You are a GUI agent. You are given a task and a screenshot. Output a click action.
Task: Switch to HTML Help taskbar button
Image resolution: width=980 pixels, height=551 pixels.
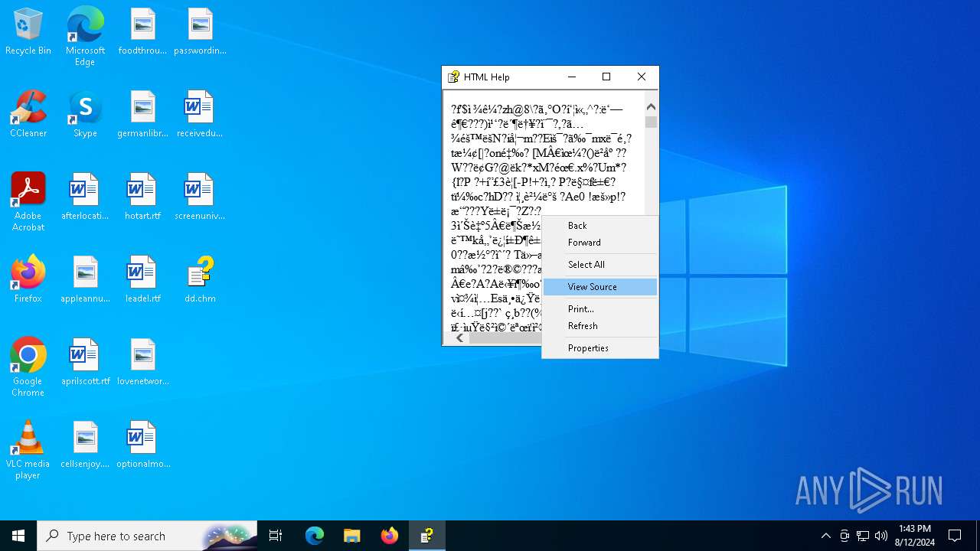coord(427,536)
